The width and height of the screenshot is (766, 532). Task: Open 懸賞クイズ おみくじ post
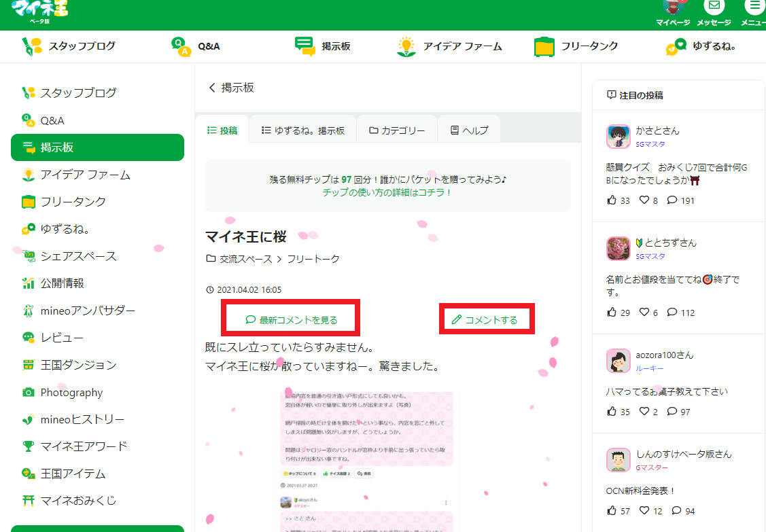pyautogui.click(x=676, y=173)
